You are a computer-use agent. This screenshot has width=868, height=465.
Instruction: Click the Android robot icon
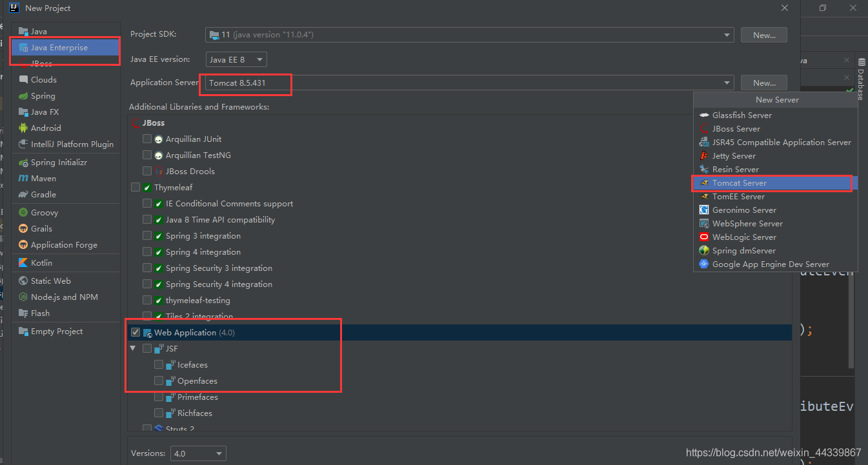coord(24,128)
